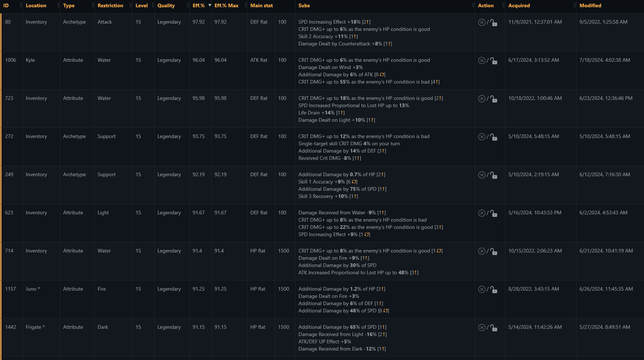The height and width of the screenshot is (360, 644).
Task: Toggle the lock icon for ID 272
Action: click(494, 137)
